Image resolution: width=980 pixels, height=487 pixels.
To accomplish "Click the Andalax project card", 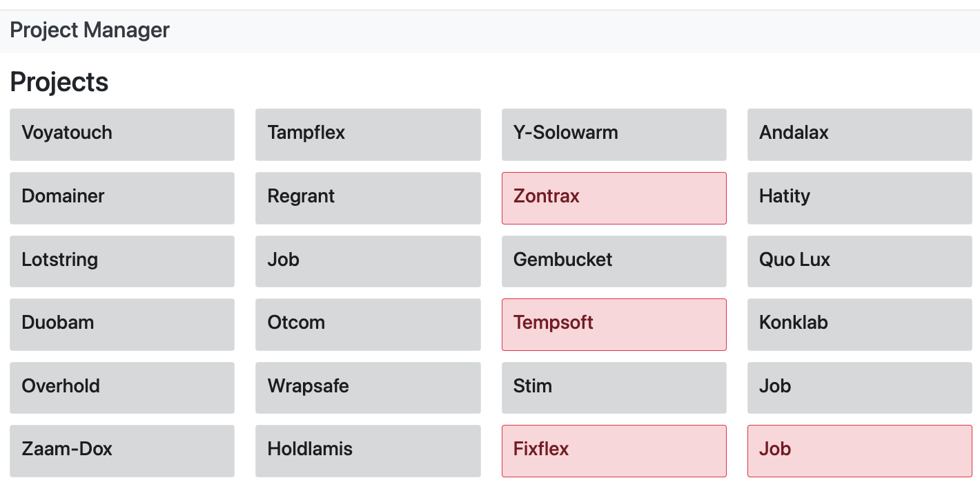I will click(859, 134).
